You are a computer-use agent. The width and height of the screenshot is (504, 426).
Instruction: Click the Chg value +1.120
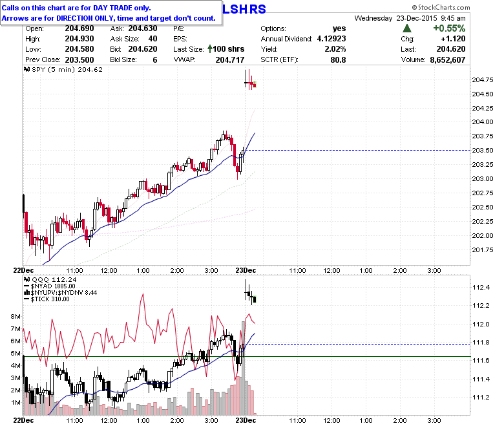point(453,39)
